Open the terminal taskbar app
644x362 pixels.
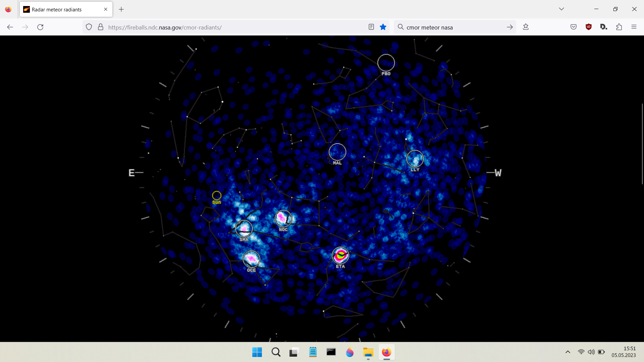coord(331,352)
